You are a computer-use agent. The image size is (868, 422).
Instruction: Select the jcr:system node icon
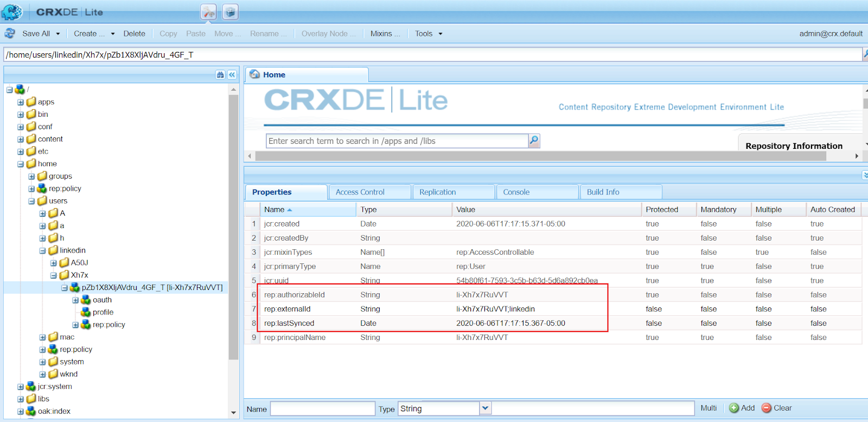click(31, 387)
